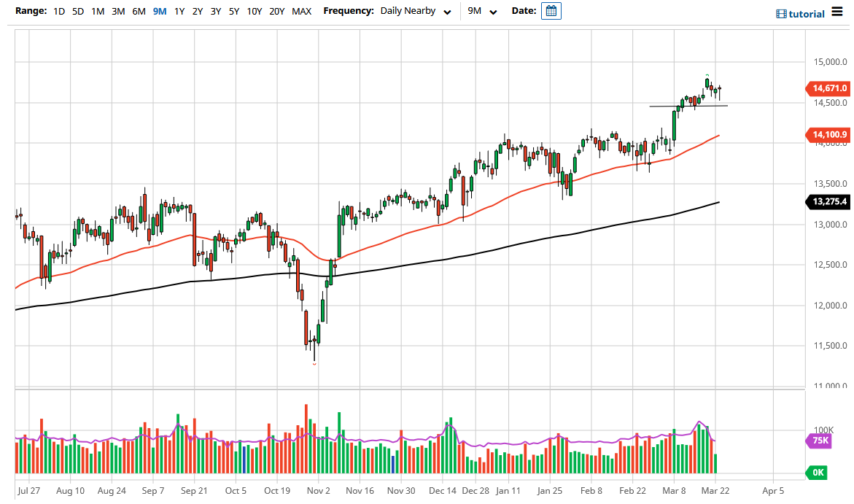Open the Date calendar picker
The width and height of the screenshot is (854, 504).
click(x=551, y=11)
